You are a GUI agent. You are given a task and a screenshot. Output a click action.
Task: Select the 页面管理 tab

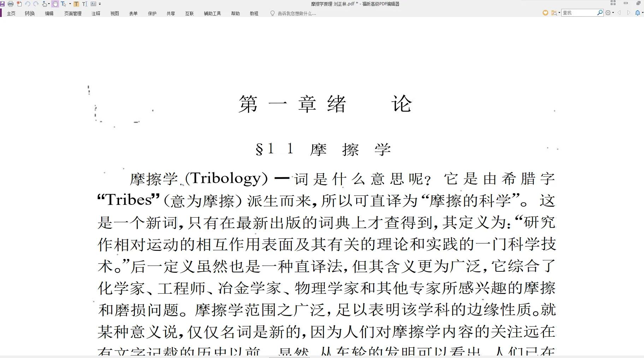click(73, 13)
